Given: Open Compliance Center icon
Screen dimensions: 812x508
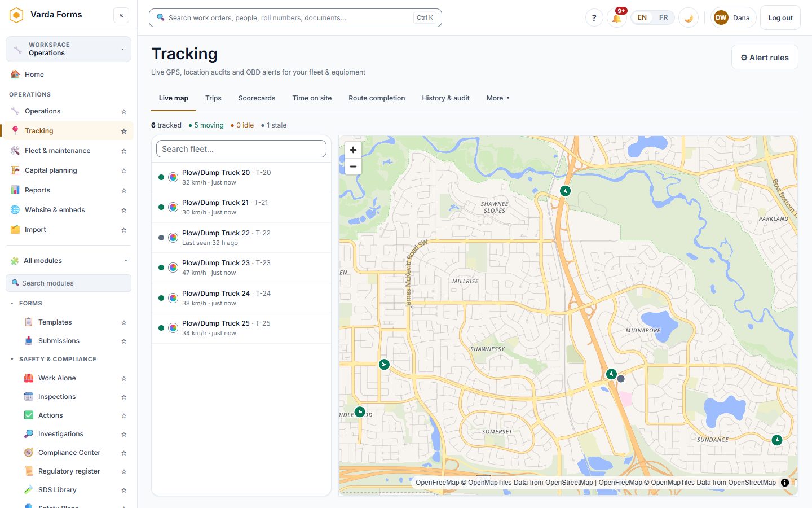Looking at the screenshot, I should [29, 453].
